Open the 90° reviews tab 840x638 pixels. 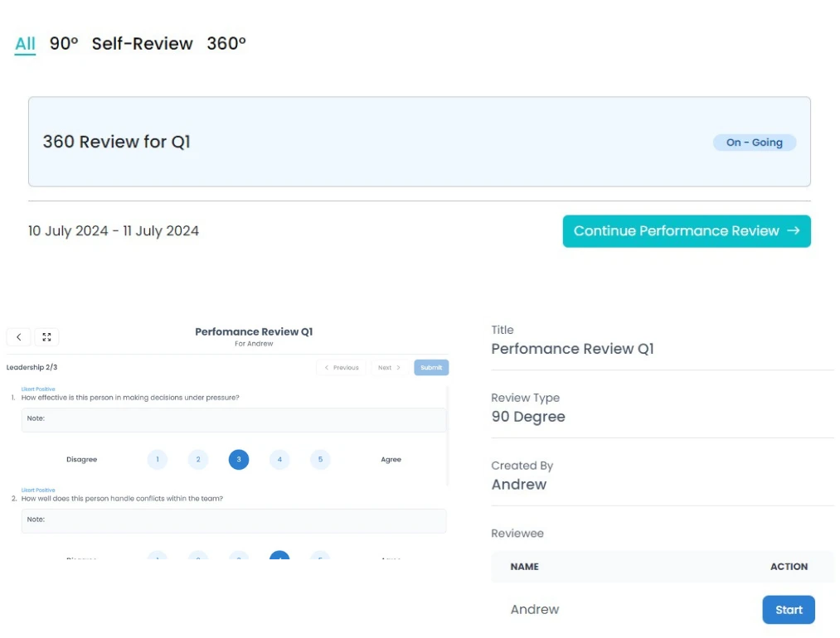(64, 44)
